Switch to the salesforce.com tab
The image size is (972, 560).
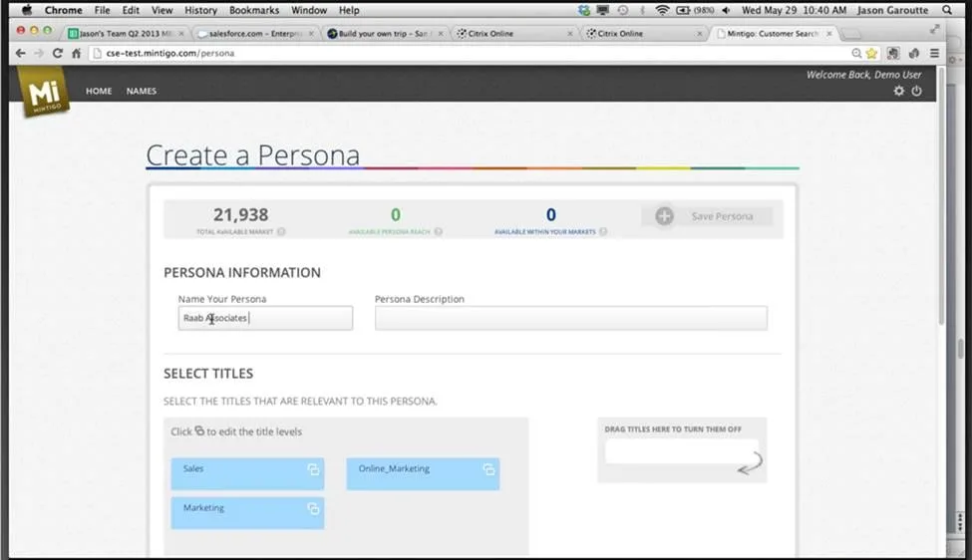coord(254,34)
